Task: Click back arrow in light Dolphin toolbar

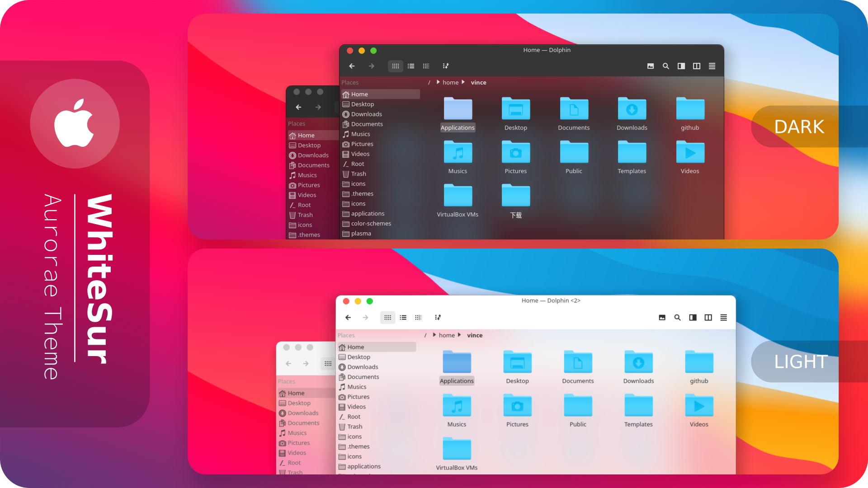Action: coord(348,317)
